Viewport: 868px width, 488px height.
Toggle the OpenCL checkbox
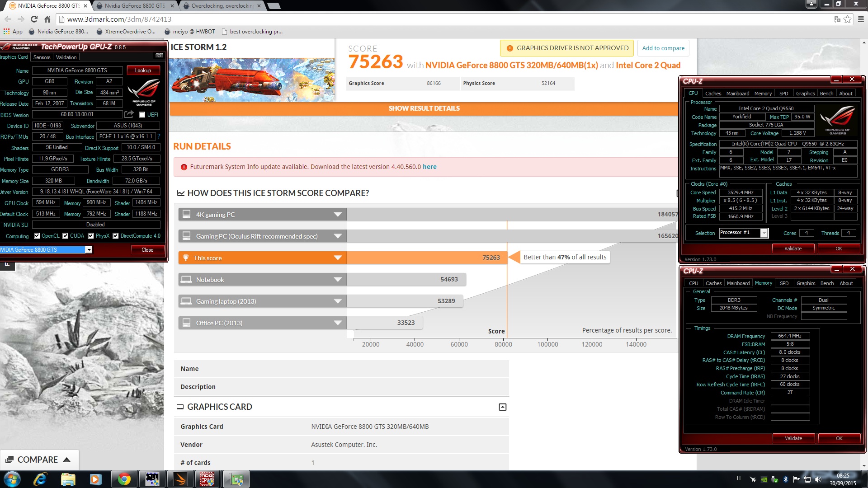pos(36,236)
